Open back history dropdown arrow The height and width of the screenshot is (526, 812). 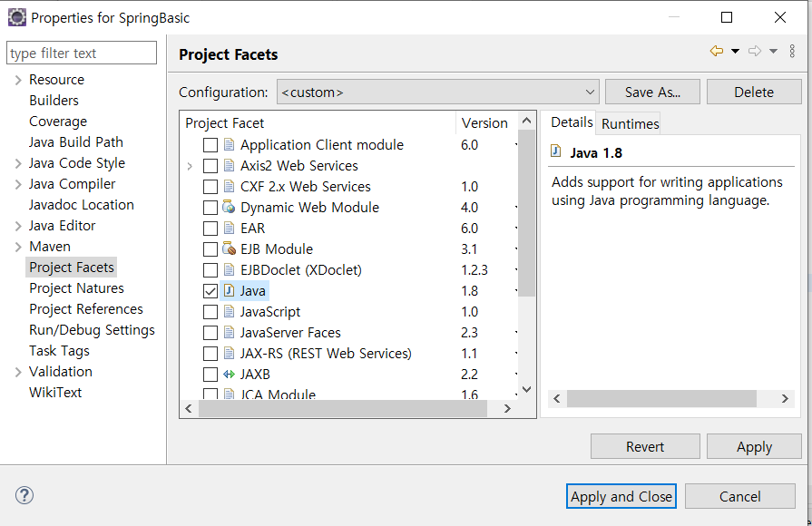pos(735,51)
